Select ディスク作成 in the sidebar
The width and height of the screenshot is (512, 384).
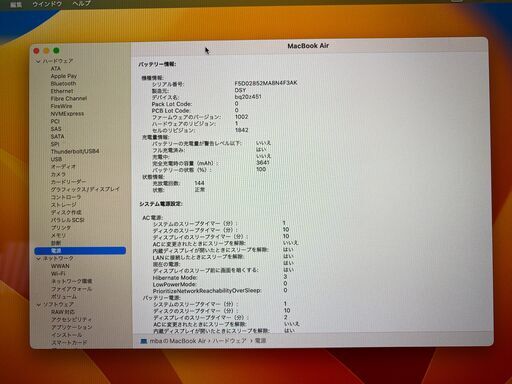66,212
